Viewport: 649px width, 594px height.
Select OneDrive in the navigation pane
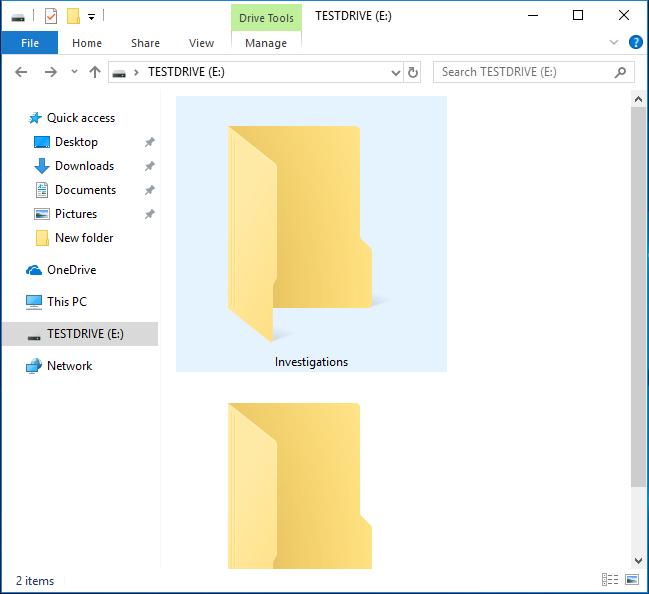point(72,270)
